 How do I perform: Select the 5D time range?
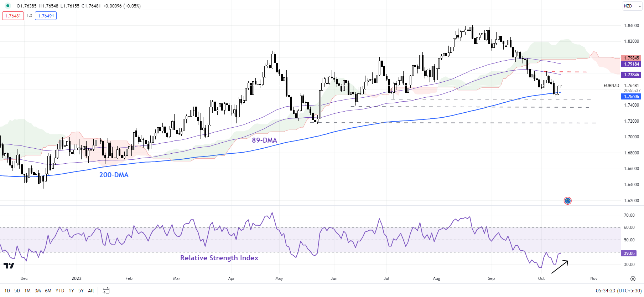coord(17,291)
